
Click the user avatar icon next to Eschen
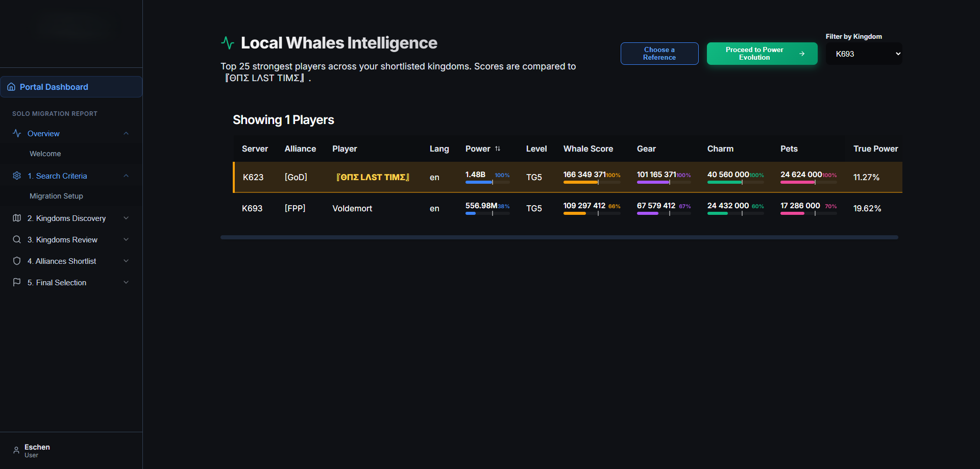pyautogui.click(x=16, y=450)
